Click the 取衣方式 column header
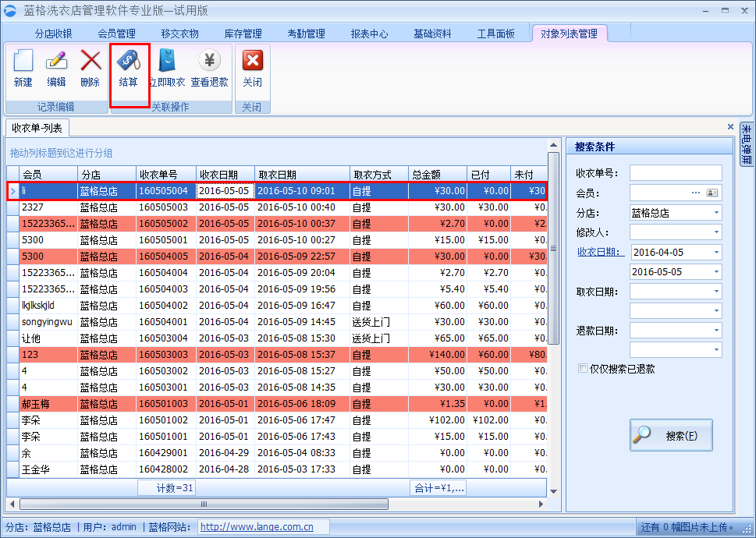 tap(379, 175)
